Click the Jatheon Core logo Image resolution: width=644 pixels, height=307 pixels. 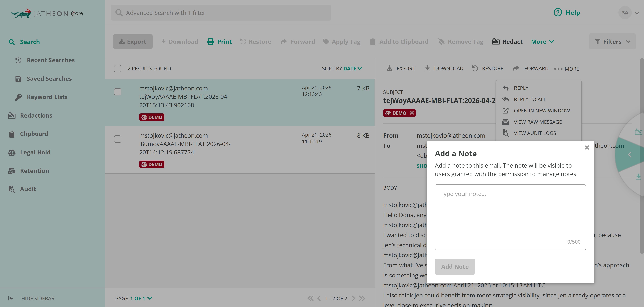[47, 13]
